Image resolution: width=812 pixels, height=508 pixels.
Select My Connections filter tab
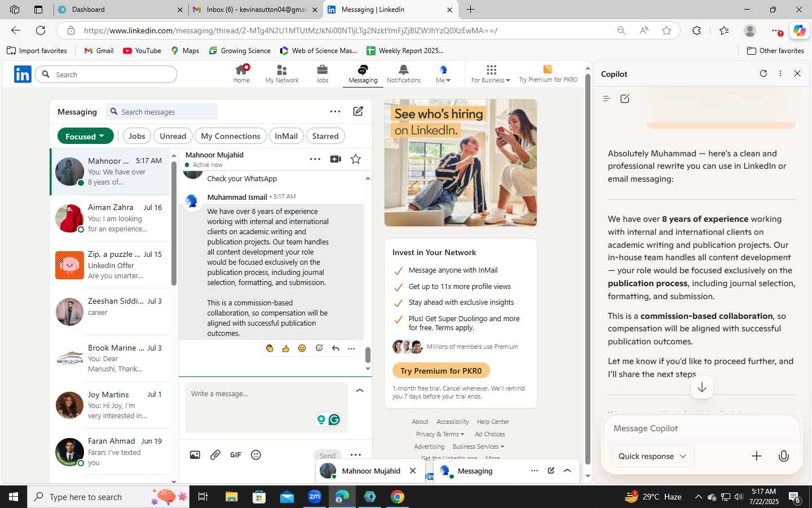click(231, 136)
